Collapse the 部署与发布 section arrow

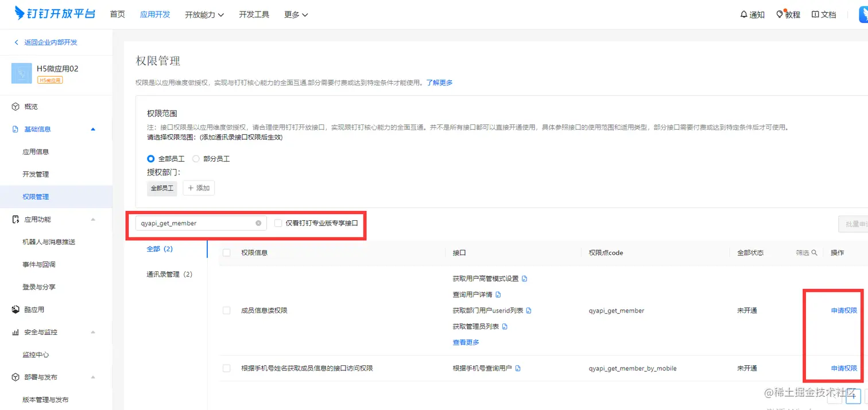(x=93, y=377)
